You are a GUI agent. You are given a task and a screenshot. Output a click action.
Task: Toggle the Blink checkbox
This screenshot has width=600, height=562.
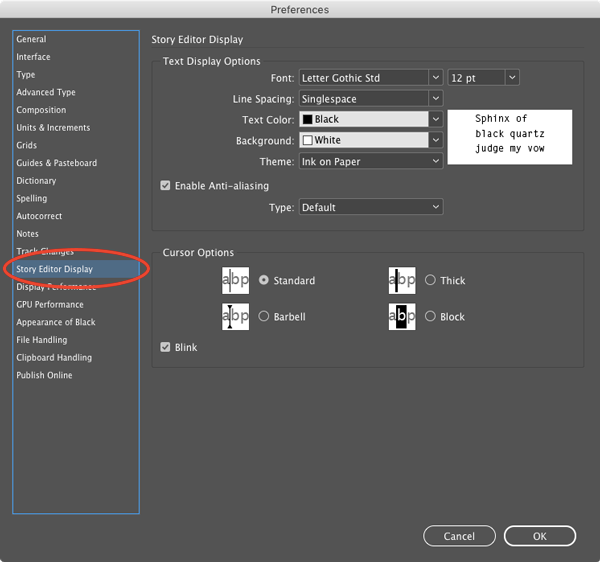(165, 347)
